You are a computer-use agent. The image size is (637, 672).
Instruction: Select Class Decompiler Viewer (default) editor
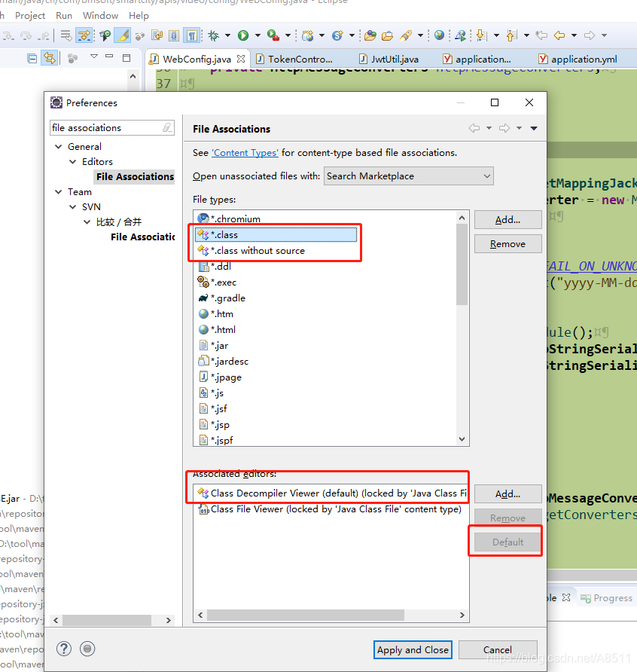pyautogui.click(x=331, y=493)
